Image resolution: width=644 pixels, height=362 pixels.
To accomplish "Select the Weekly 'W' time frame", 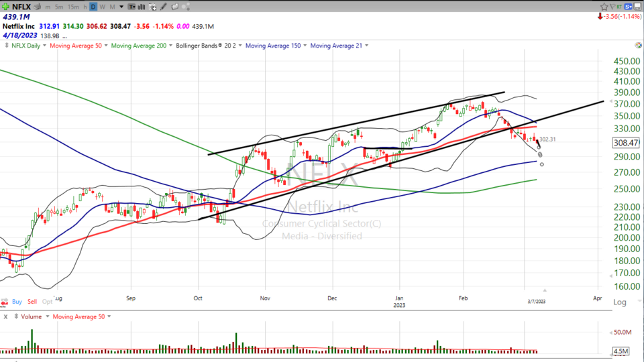I will (102, 7).
